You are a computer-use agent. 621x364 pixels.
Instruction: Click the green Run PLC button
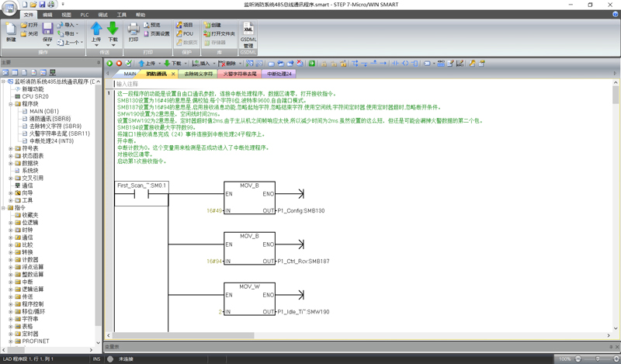tap(109, 64)
